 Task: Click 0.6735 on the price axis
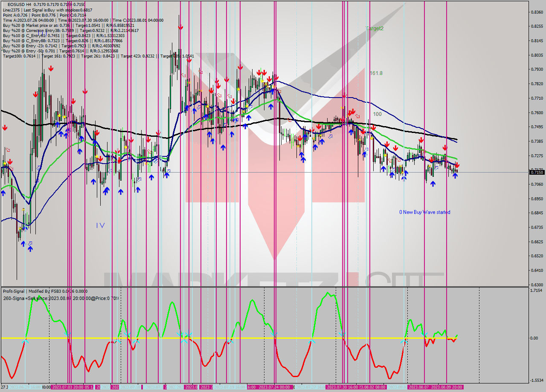click(537, 227)
